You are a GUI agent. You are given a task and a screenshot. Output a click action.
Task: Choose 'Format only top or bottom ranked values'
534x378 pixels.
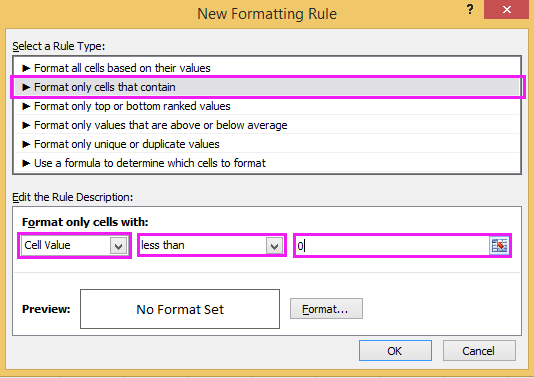[267, 106]
